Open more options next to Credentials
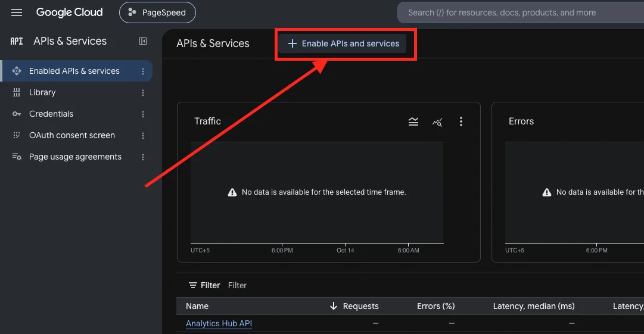Image resolution: width=644 pixels, height=334 pixels. click(143, 114)
